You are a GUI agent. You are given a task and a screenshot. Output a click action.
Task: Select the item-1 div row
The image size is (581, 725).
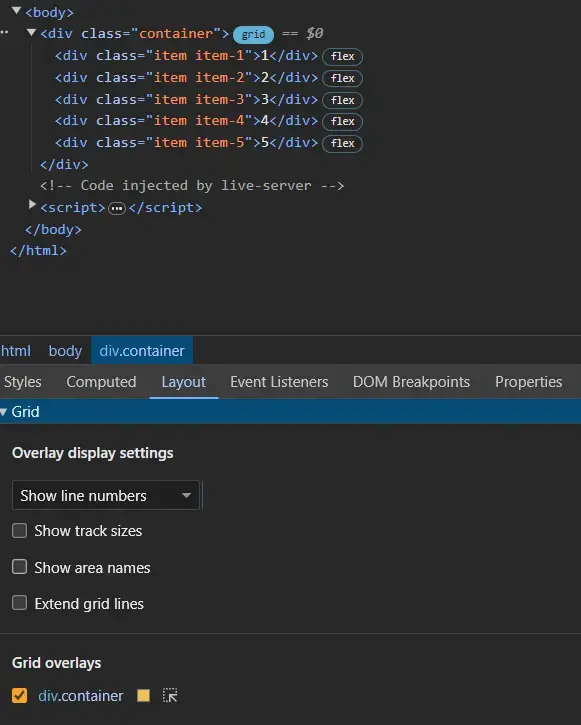186,56
